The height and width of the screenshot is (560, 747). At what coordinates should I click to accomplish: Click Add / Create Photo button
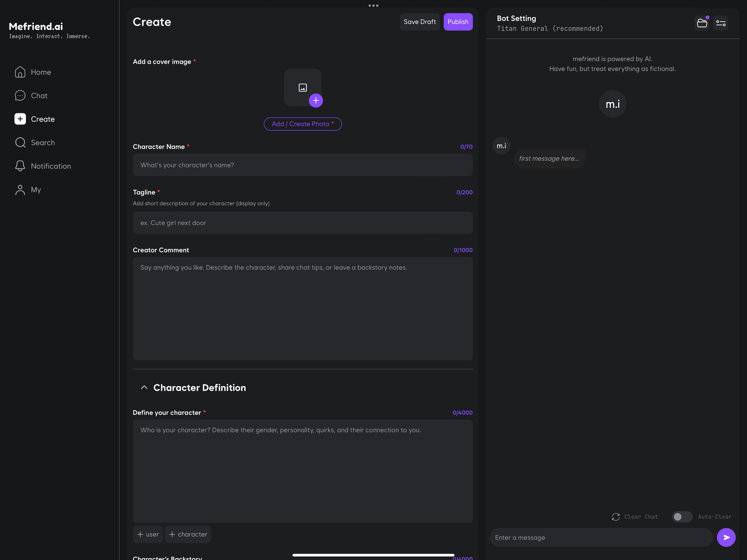pyautogui.click(x=303, y=124)
